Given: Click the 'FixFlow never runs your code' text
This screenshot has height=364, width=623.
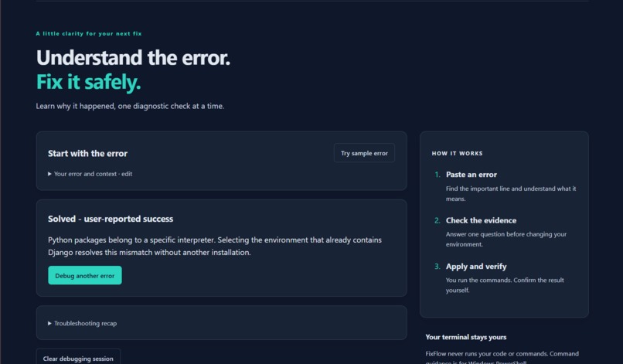Looking at the screenshot, I should click(502, 357).
